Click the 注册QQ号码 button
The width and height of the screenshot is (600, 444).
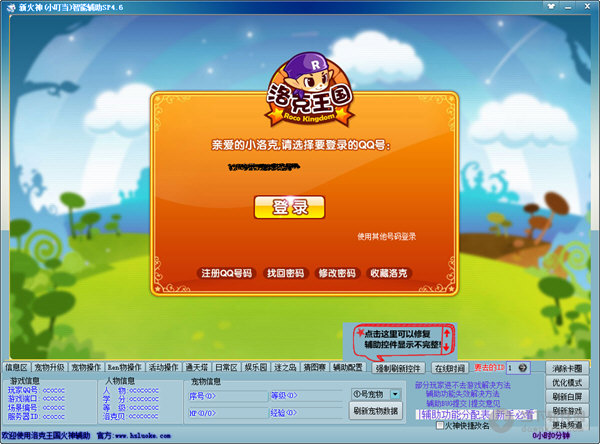point(227,273)
